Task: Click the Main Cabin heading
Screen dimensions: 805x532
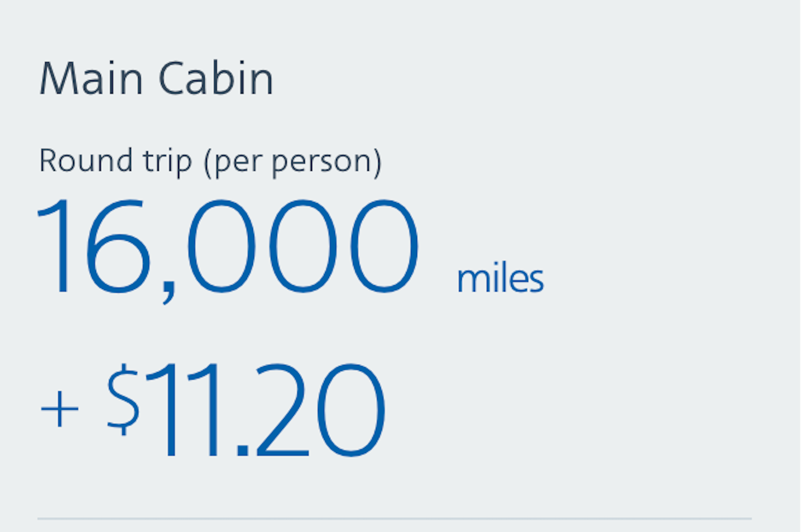Action: 156,79
